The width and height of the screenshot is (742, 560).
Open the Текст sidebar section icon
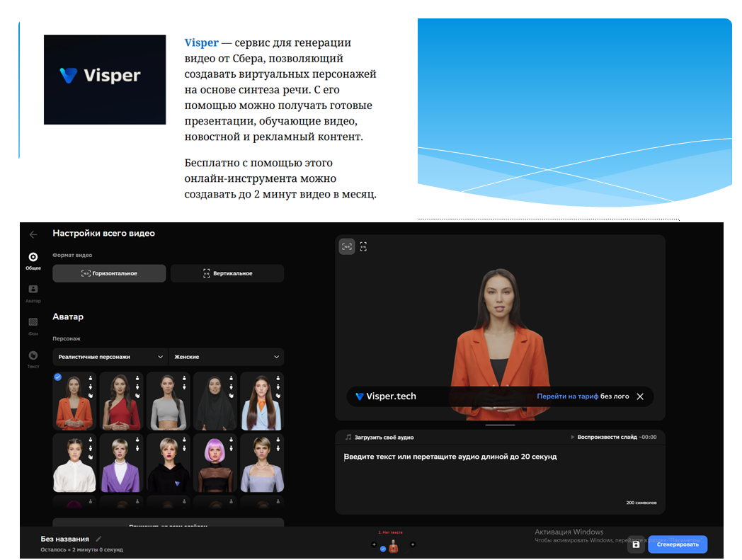[x=33, y=356]
